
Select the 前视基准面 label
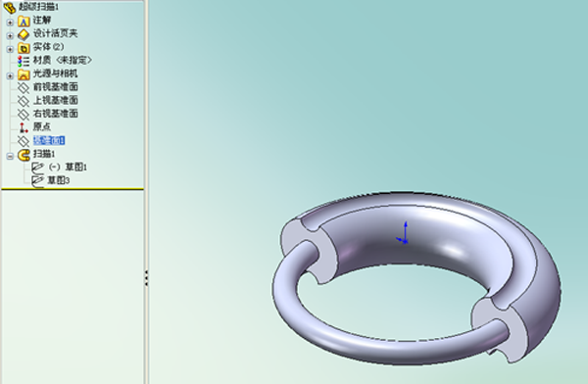56,87
